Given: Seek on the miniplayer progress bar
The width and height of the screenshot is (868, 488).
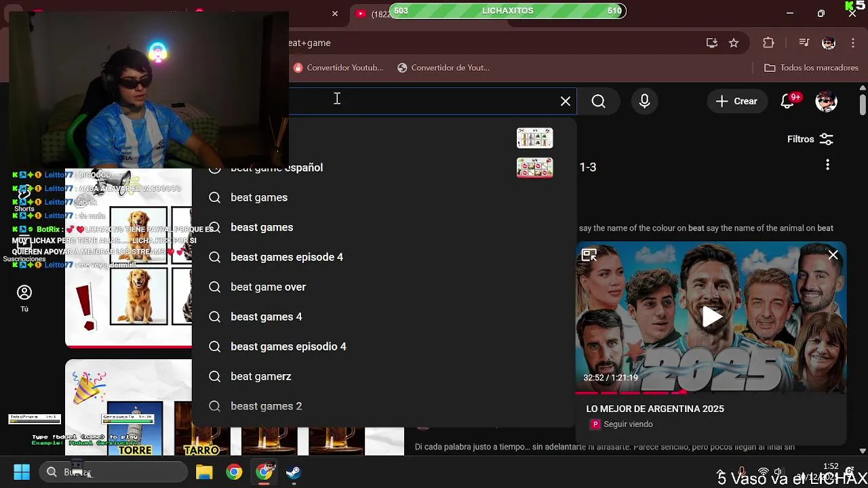Looking at the screenshot, I should tap(711, 392).
